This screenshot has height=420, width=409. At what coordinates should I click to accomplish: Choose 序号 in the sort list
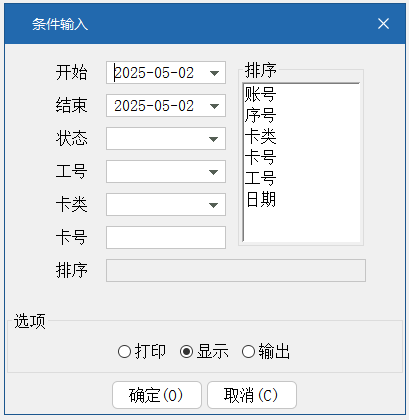tap(260, 115)
